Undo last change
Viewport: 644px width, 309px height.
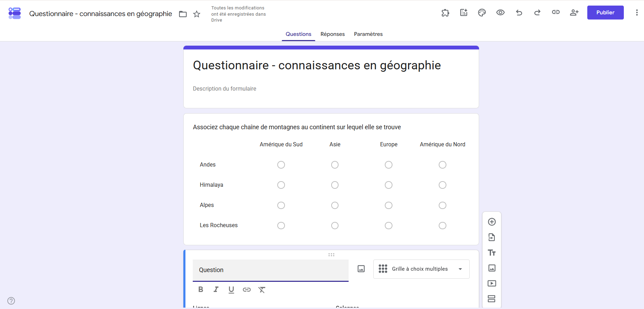(x=519, y=13)
